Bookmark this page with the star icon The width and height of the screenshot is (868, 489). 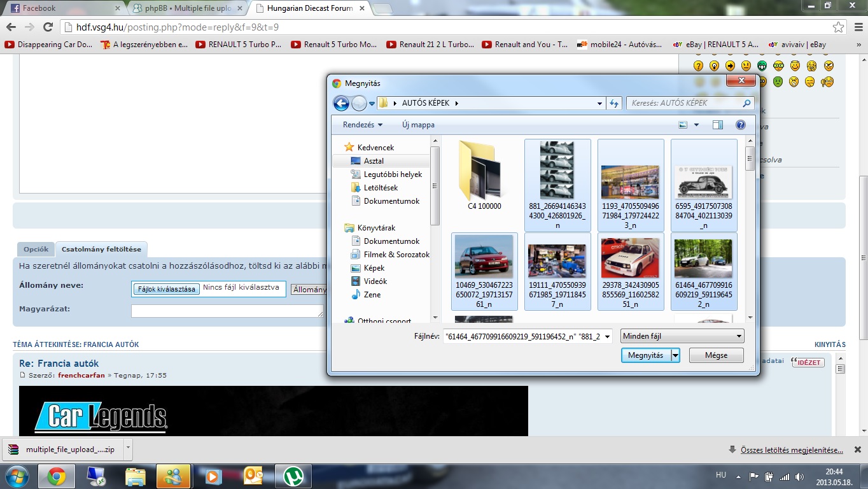(839, 27)
